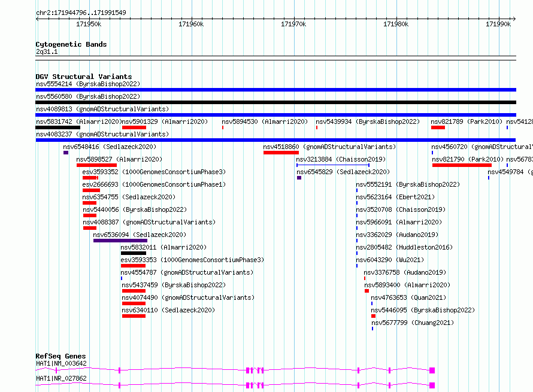Screen dimensions: 533x392
Task: Select the nsv5560580 (ByrskaBishop2022) label
Action: tap(88, 96)
